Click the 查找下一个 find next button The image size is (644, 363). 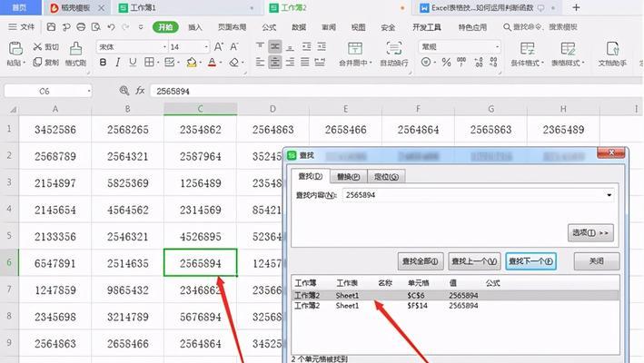click(530, 261)
